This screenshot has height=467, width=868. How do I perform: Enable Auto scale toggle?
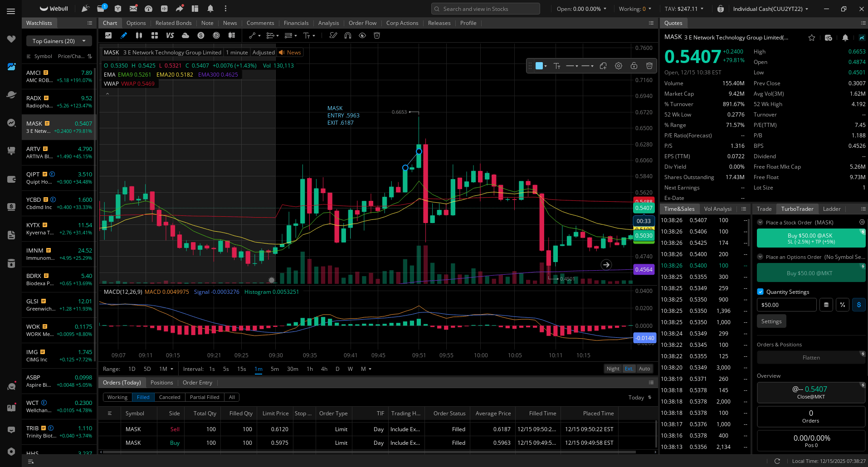644,369
